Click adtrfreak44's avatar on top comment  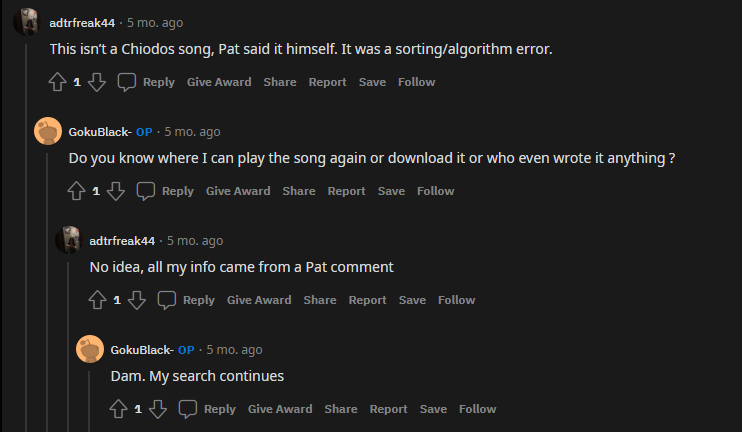tap(26, 21)
